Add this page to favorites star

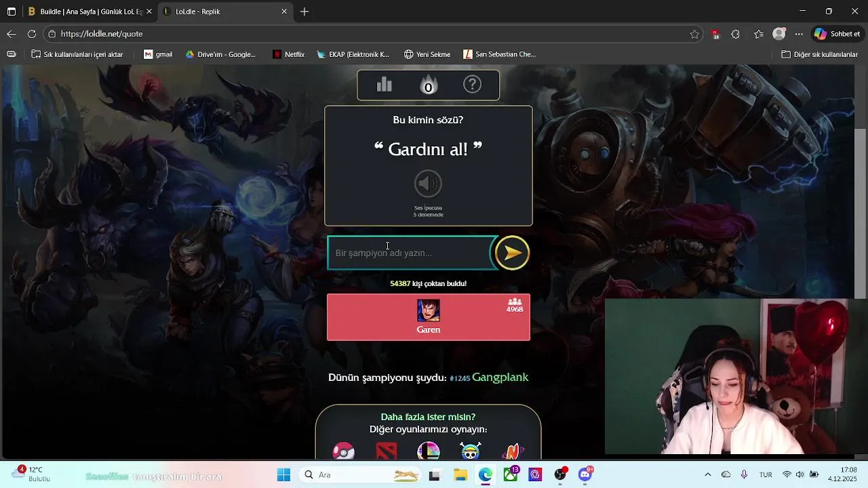pos(694,34)
